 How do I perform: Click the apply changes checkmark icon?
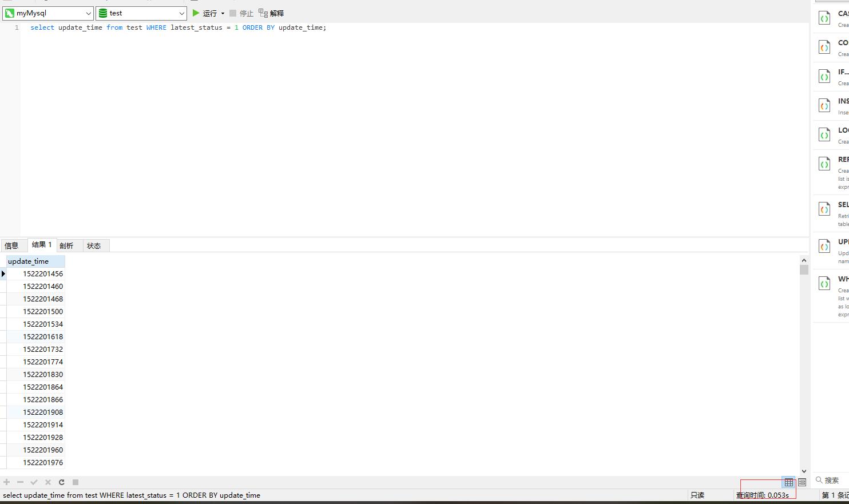coord(34,482)
